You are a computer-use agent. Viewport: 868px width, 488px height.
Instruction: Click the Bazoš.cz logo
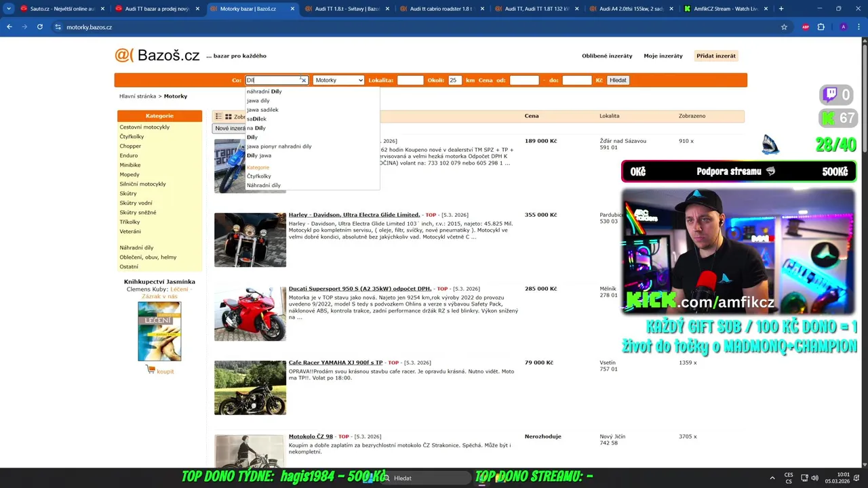point(157,56)
